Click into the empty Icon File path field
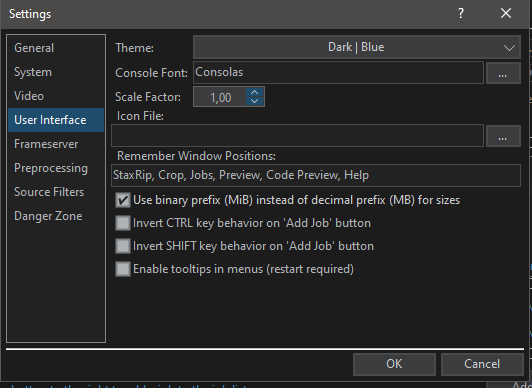532x388 pixels. coord(297,136)
